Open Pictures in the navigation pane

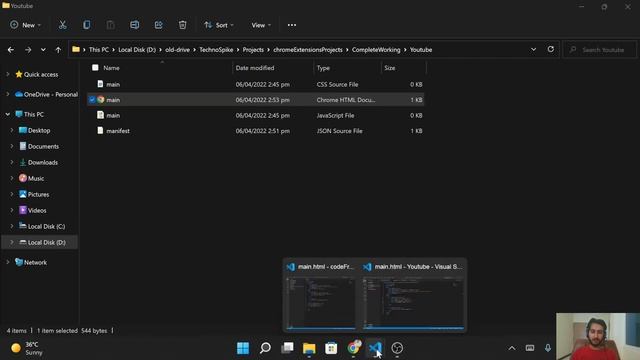pos(38,194)
